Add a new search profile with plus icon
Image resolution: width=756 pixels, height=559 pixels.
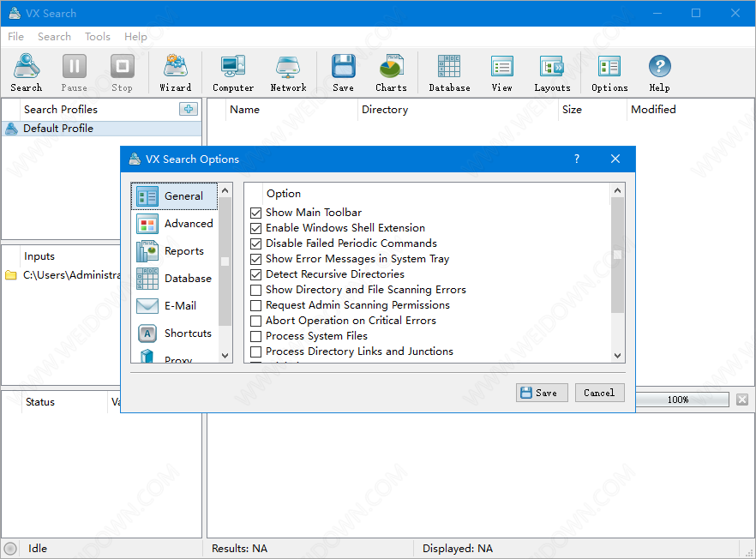click(189, 109)
